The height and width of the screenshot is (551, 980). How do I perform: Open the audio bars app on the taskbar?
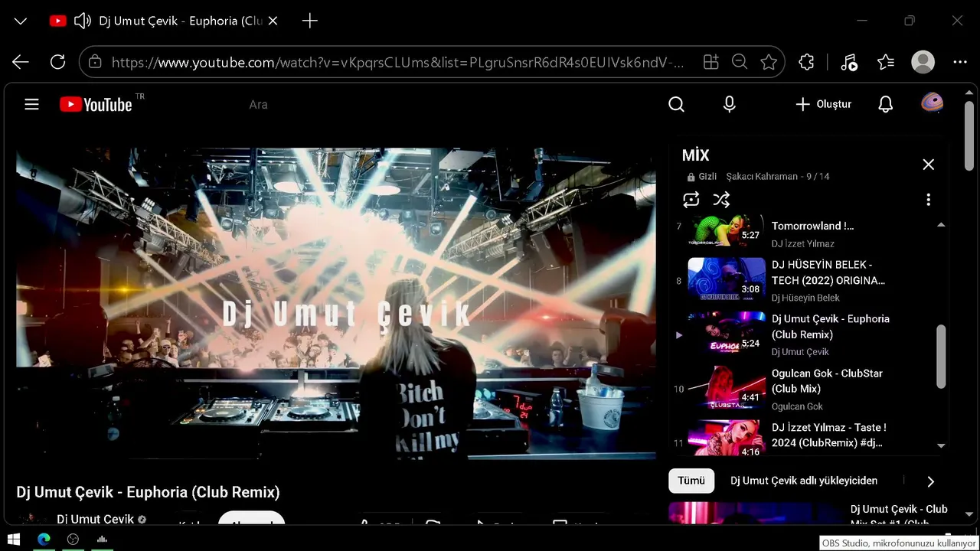coord(102,540)
